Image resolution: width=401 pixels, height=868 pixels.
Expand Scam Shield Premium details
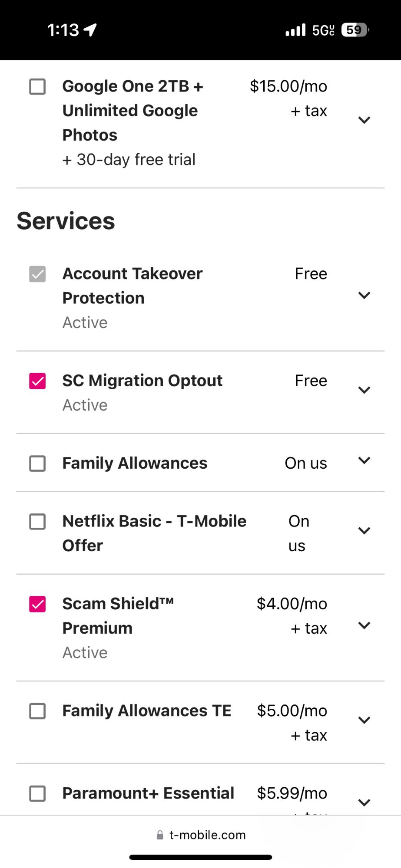364,625
